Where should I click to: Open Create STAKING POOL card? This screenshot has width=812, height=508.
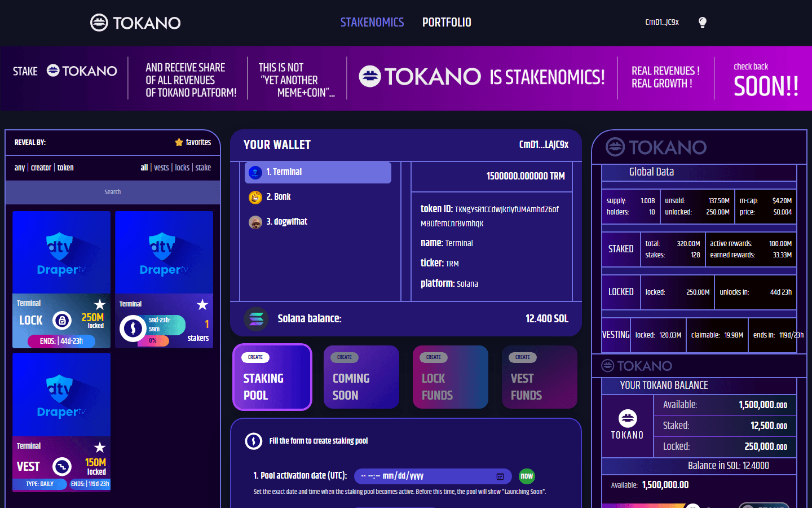pos(272,377)
